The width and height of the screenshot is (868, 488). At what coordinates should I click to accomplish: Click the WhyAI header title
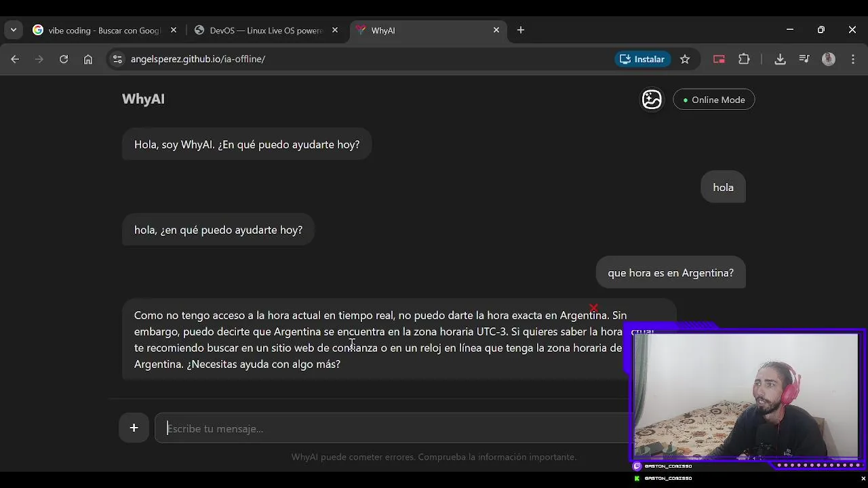pyautogui.click(x=143, y=99)
